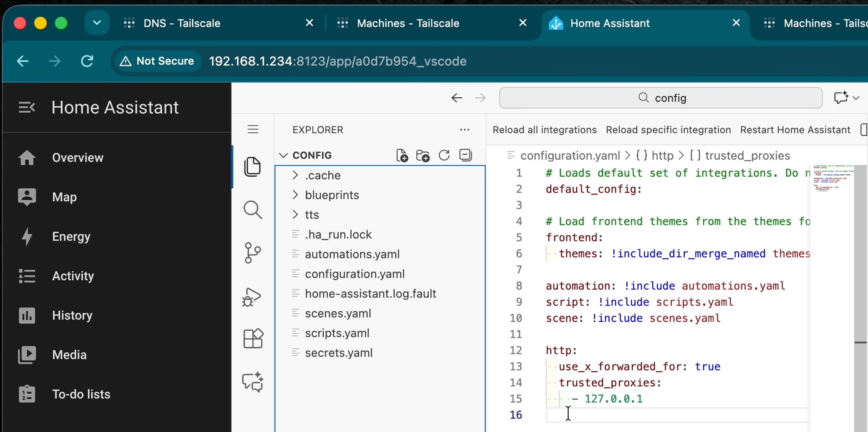Open Explorer more actions ellipsis
This screenshot has height=432, width=868.
(465, 130)
